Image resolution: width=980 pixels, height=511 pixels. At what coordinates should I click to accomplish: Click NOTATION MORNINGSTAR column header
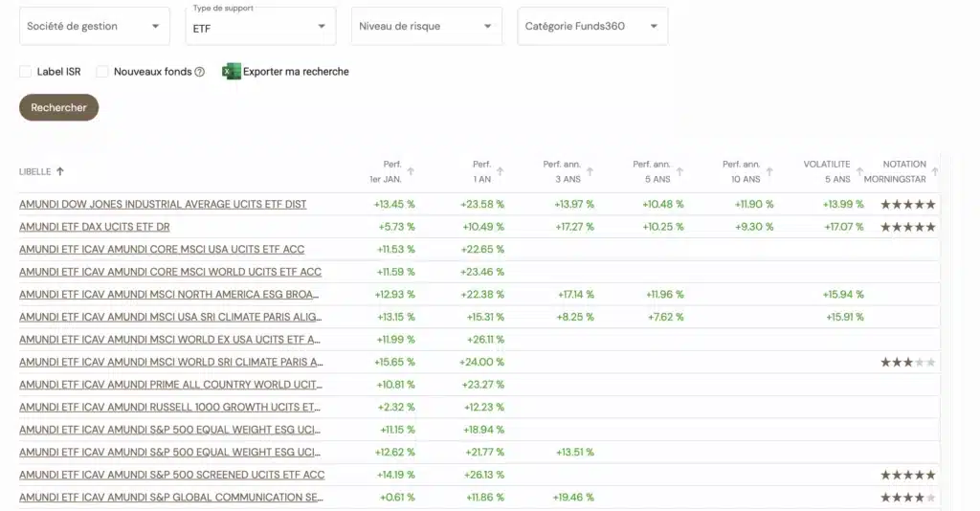tap(895, 172)
